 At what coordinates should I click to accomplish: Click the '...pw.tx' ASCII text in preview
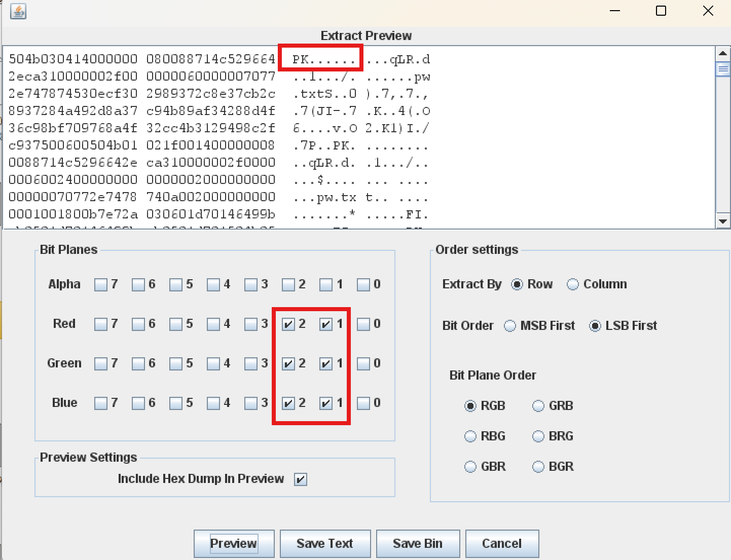(x=325, y=197)
